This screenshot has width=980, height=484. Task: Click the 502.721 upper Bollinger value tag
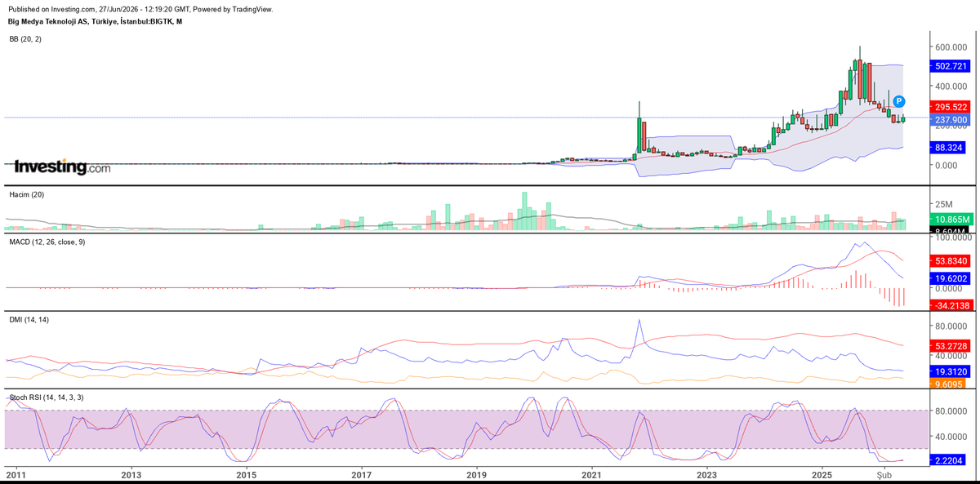(x=951, y=66)
